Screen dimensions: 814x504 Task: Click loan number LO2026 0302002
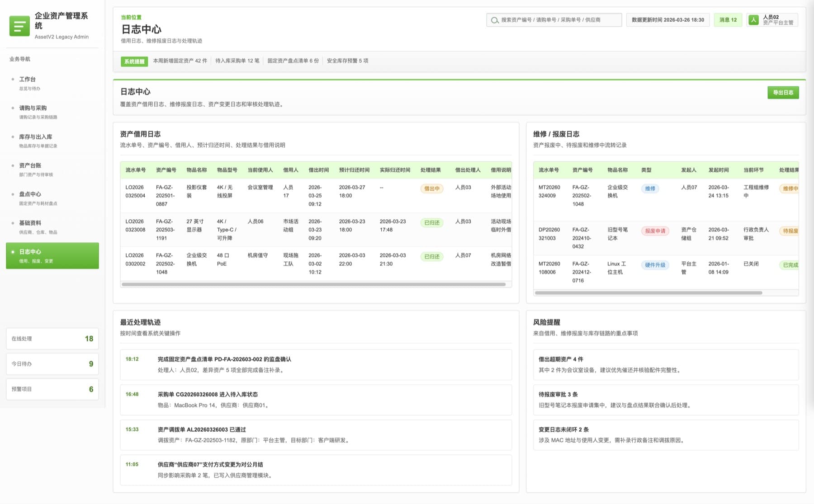coord(135,259)
